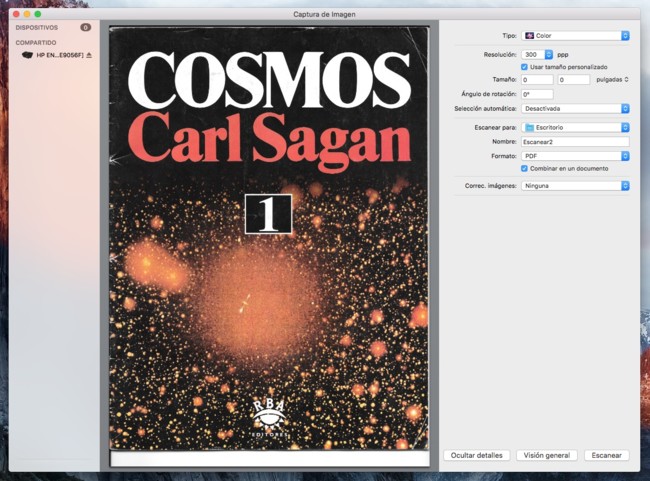The width and height of the screenshot is (650, 481).
Task: Click the second Tamaño height field
Action: [574, 80]
